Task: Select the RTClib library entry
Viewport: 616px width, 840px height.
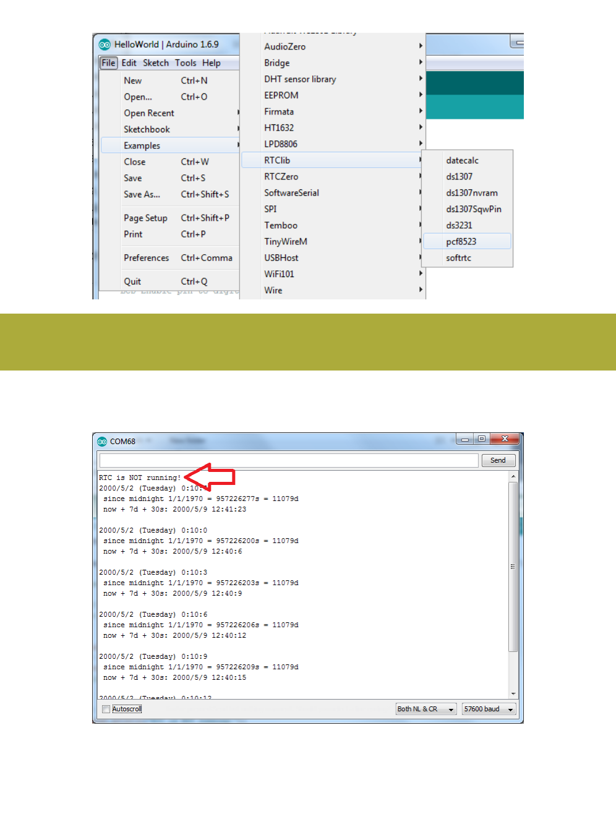Action: click(x=333, y=160)
